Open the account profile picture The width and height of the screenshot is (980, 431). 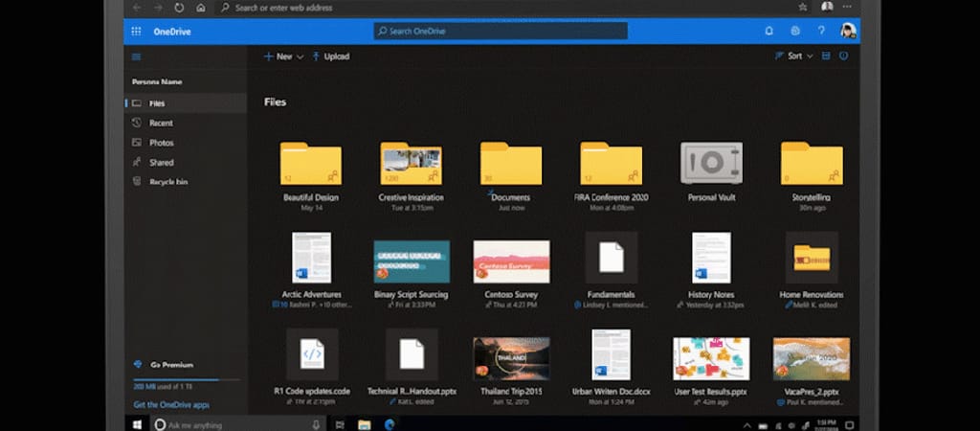(847, 32)
